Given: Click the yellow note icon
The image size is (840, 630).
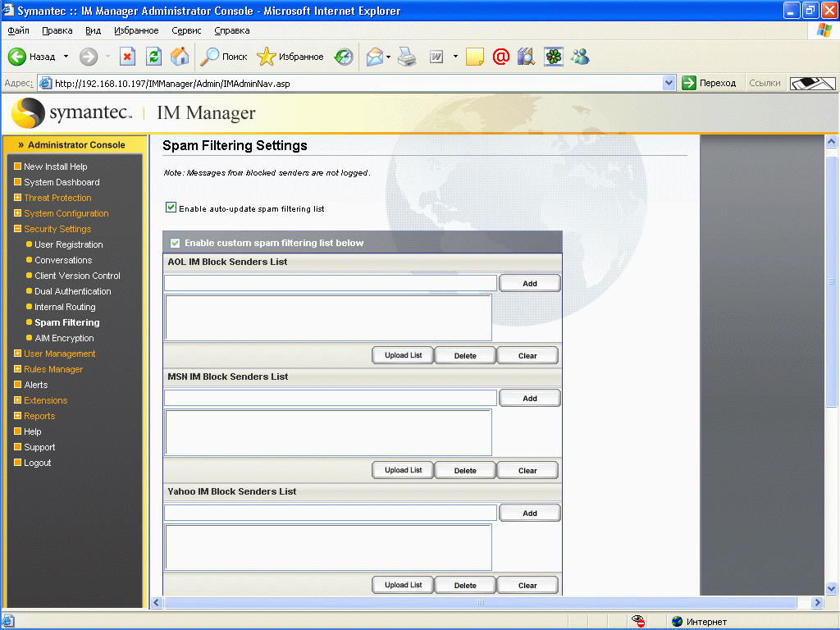Looking at the screenshot, I should click(475, 57).
